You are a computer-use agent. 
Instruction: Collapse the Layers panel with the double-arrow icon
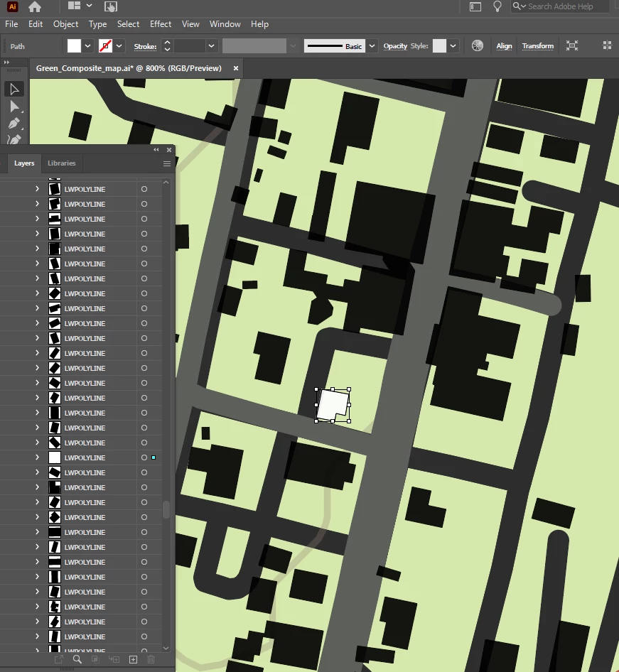pos(156,150)
